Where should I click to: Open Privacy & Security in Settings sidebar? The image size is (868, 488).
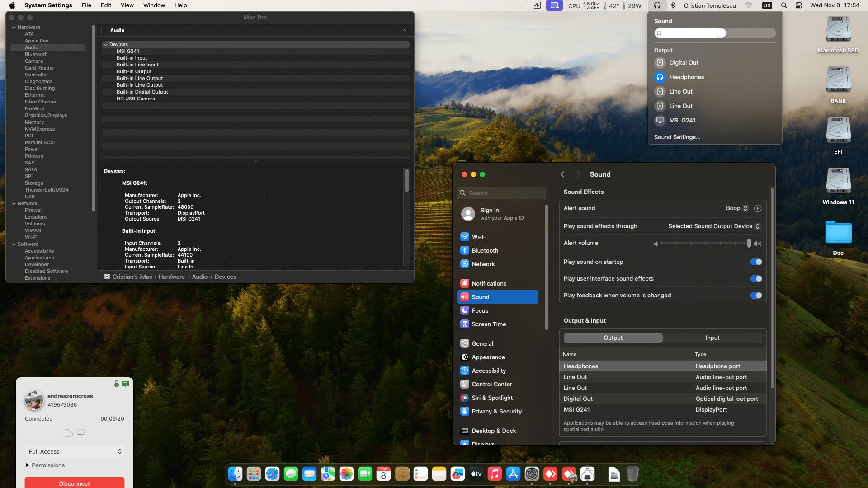[498, 412]
